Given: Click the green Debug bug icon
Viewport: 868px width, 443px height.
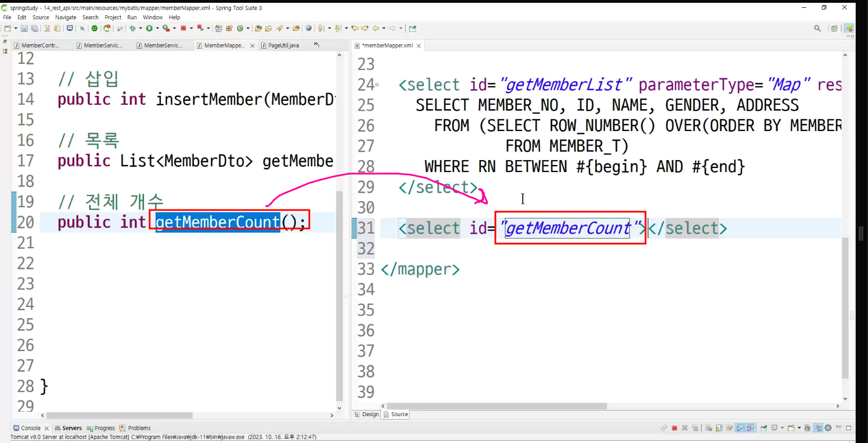Looking at the screenshot, I should pyautogui.click(x=132, y=28).
